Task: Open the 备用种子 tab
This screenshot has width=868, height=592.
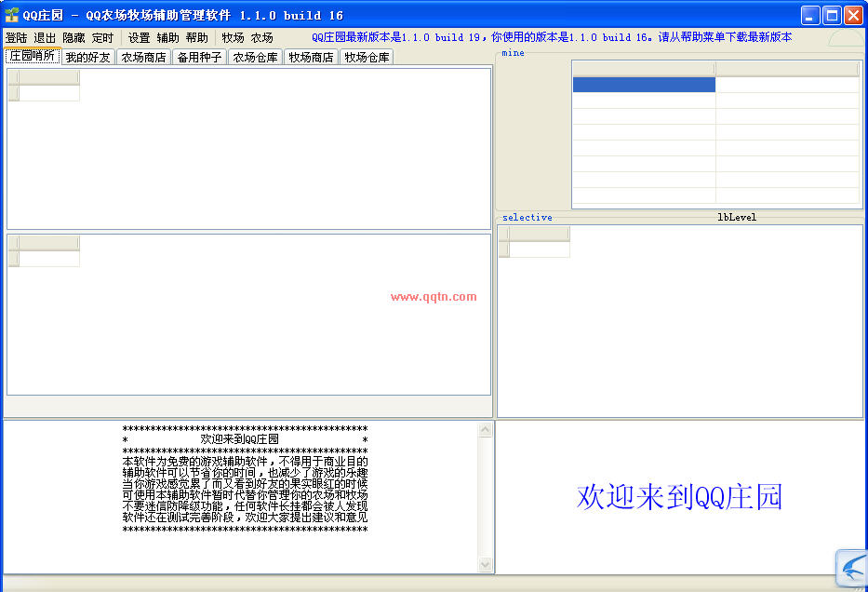Action: click(199, 57)
